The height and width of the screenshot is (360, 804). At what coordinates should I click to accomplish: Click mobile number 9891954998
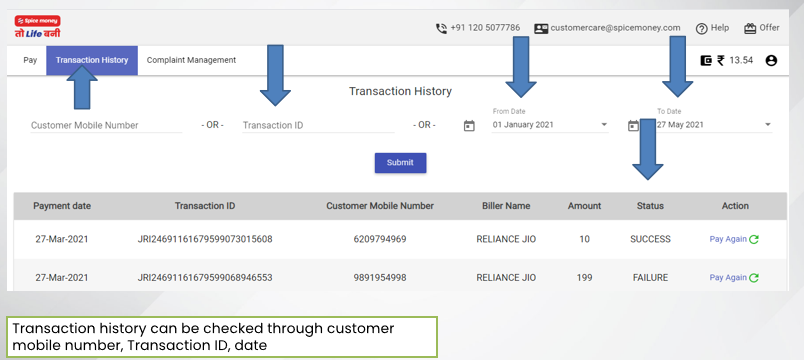[x=380, y=278]
